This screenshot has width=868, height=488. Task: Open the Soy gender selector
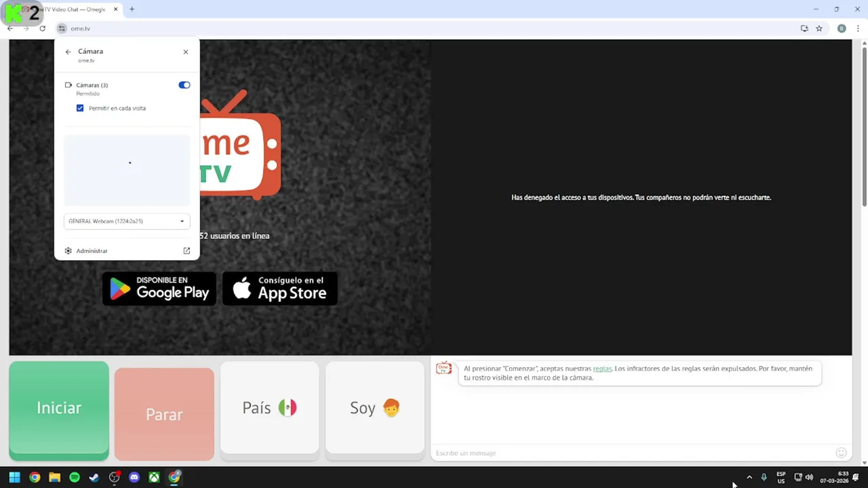pos(375,407)
